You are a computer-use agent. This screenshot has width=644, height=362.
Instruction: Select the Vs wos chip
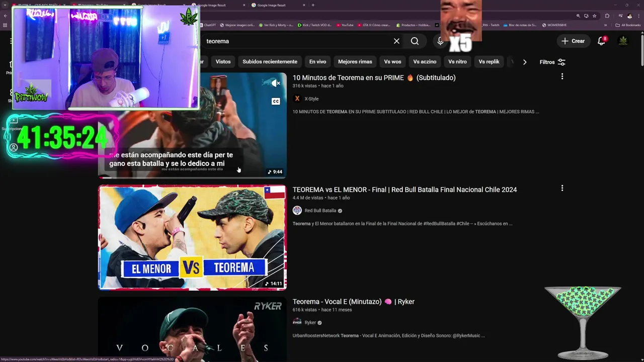point(392,62)
